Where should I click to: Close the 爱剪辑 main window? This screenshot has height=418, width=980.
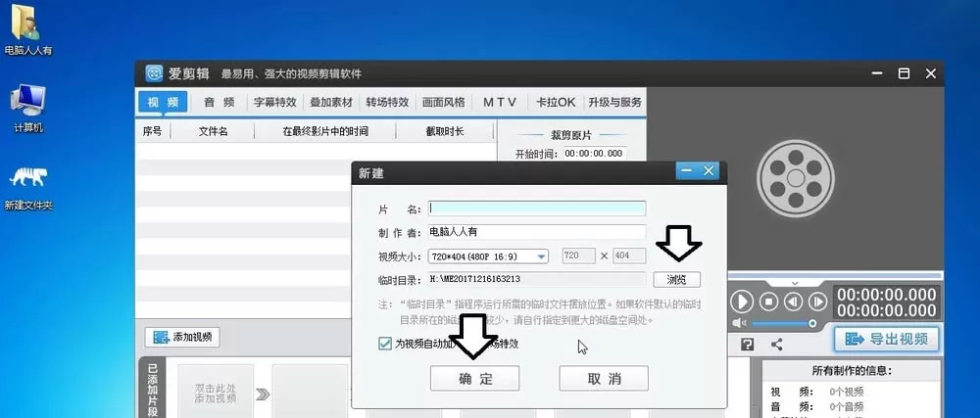pyautogui.click(x=931, y=73)
